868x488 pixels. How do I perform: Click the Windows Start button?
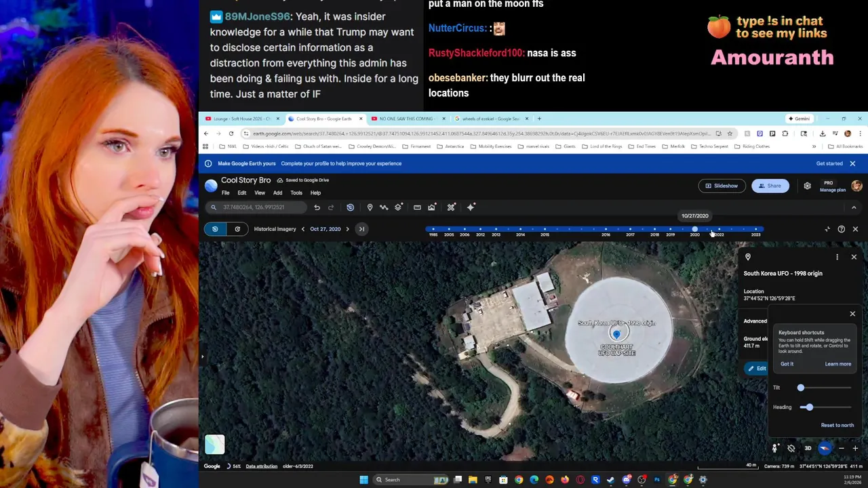pyautogui.click(x=363, y=480)
